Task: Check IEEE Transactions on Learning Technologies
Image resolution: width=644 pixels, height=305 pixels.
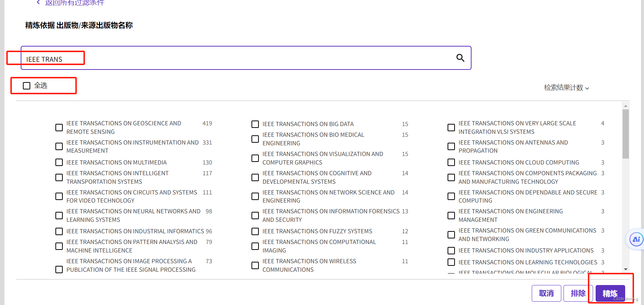Action: (x=451, y=262)
